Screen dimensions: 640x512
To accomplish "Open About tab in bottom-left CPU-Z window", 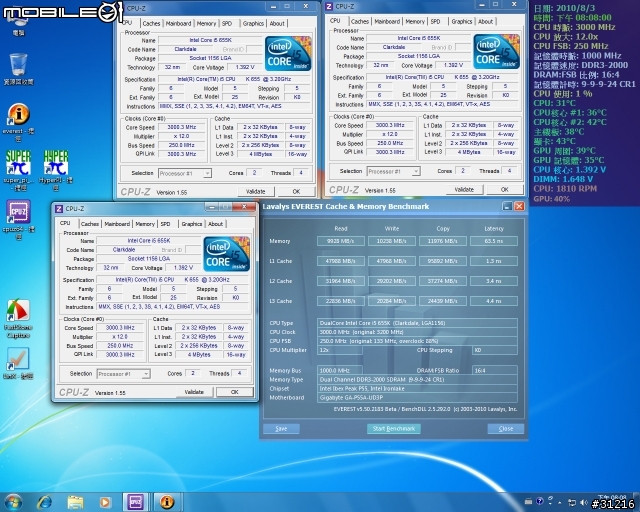I will click(x=215, y=224).
